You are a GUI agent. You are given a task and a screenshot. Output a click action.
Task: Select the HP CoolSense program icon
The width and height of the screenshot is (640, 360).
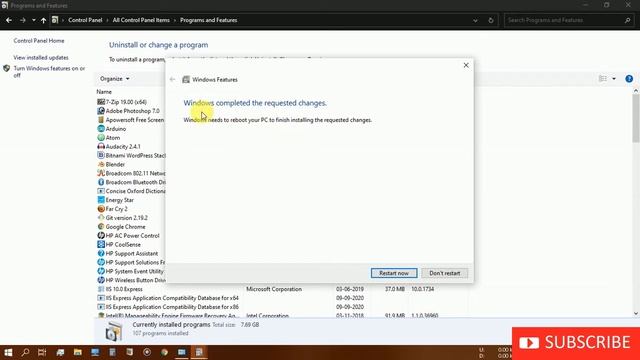click(101, 244)
